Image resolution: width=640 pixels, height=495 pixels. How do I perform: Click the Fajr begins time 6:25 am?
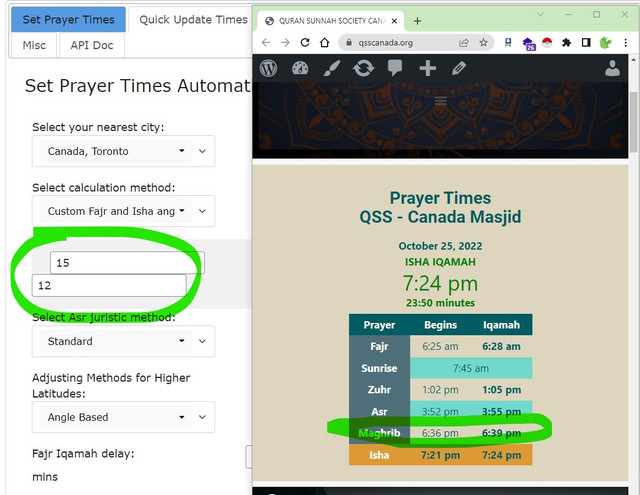click(440, 346)
